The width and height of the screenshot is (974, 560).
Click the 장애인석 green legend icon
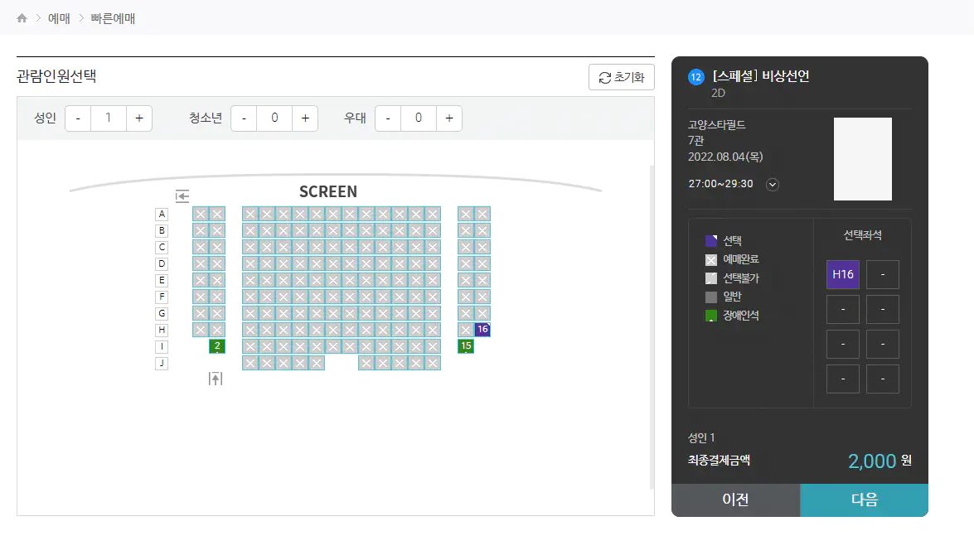coord(711,316)
